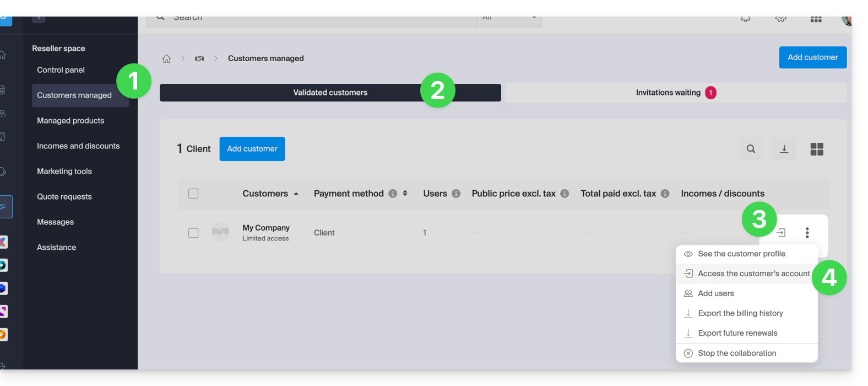This screenshot has width=868, height=386.
Task: Click the My Company logo thumbnail
Action: (220, 232)
